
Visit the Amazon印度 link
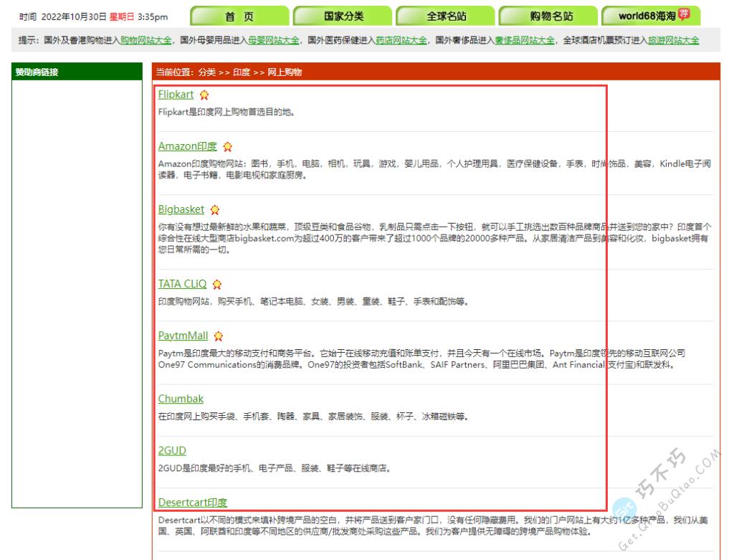pyautogui.click(x=187, y=146)
